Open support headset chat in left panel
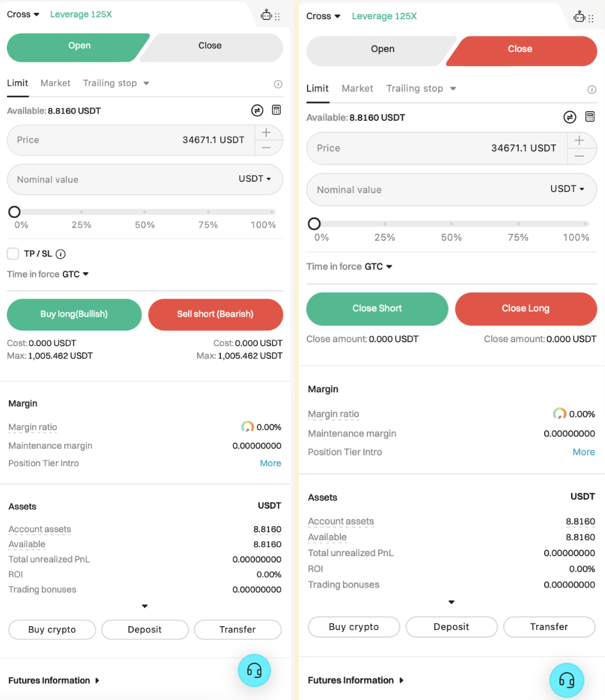The height and width of the screenshot is (700, 605). [254, 670]
